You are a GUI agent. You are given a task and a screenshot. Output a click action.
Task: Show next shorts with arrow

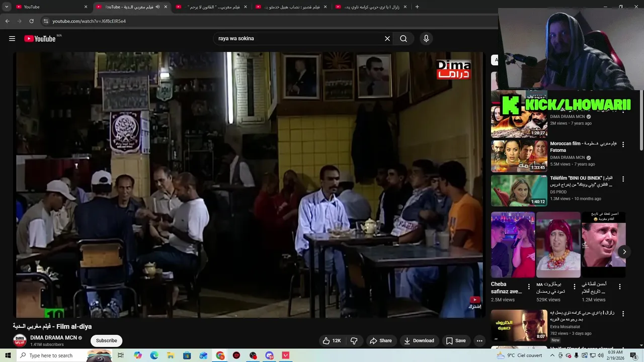[x=624, y=252]
